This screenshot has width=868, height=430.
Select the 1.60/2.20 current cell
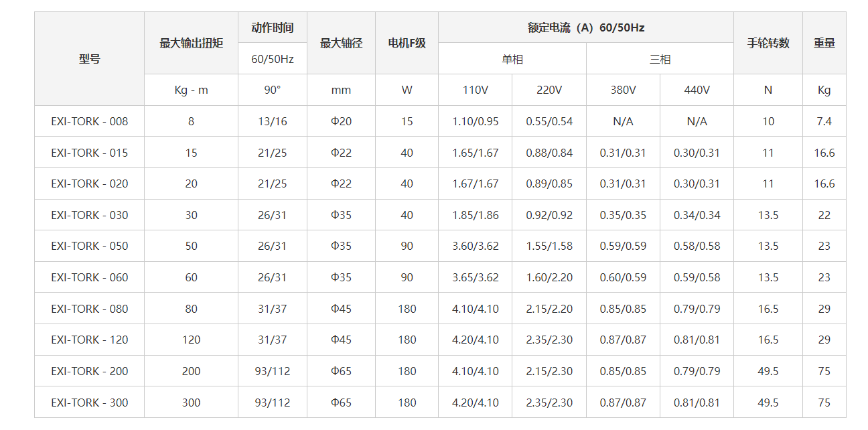[x=549, y=277]
